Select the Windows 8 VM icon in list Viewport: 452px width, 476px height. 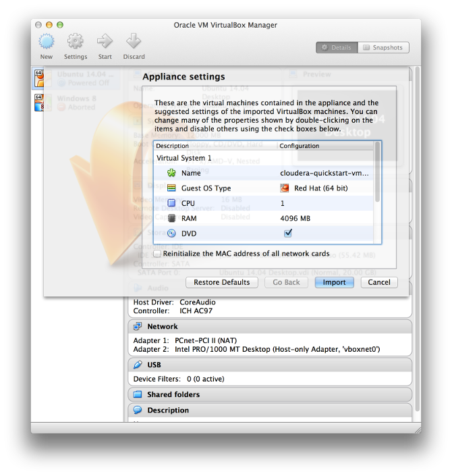pyautogui.click(x=39, y=103)
